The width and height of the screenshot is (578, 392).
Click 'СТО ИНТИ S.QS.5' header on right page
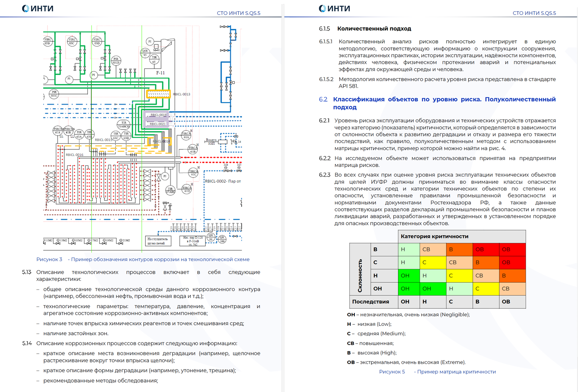point(534,13)
